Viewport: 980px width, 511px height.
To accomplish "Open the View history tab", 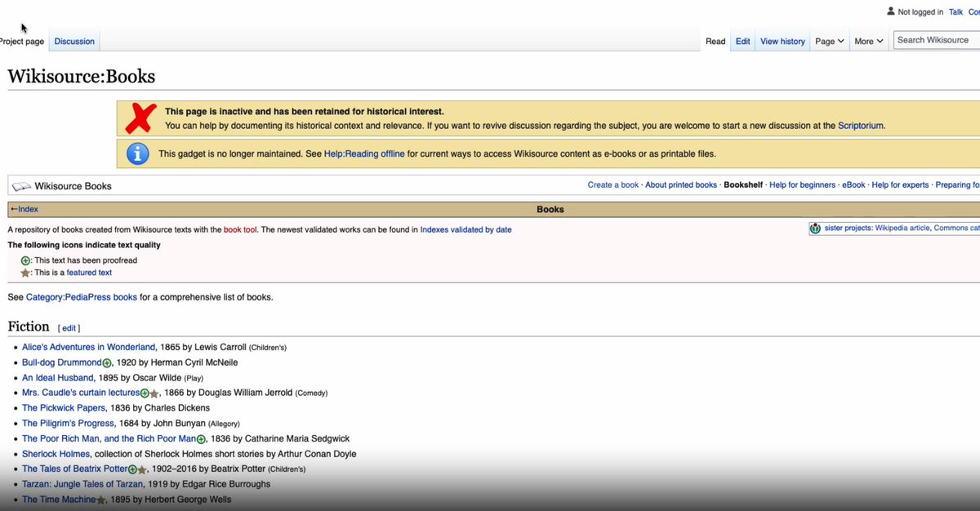I will 782,41.
